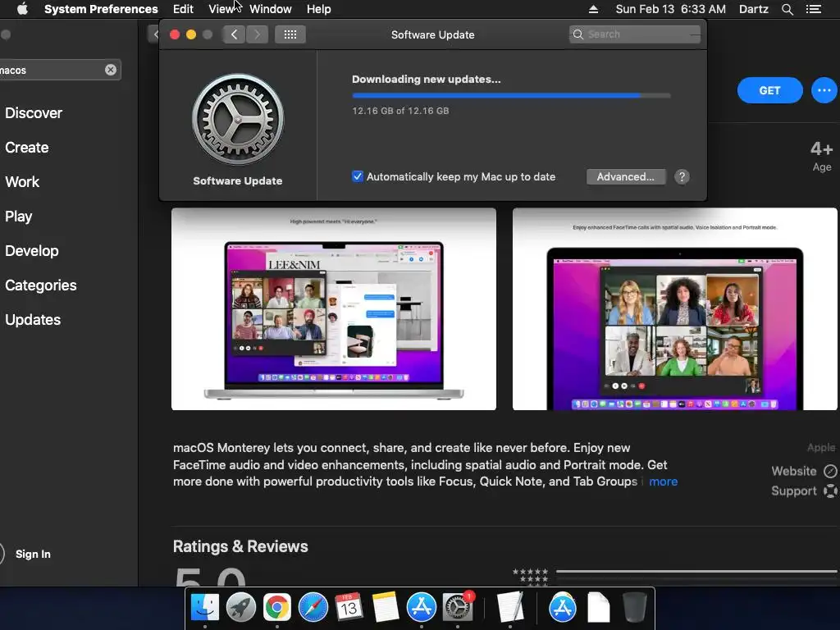This screenshot has width=840, height=630.
Task: Open the Advanced... options
Action: click(626, 177)
